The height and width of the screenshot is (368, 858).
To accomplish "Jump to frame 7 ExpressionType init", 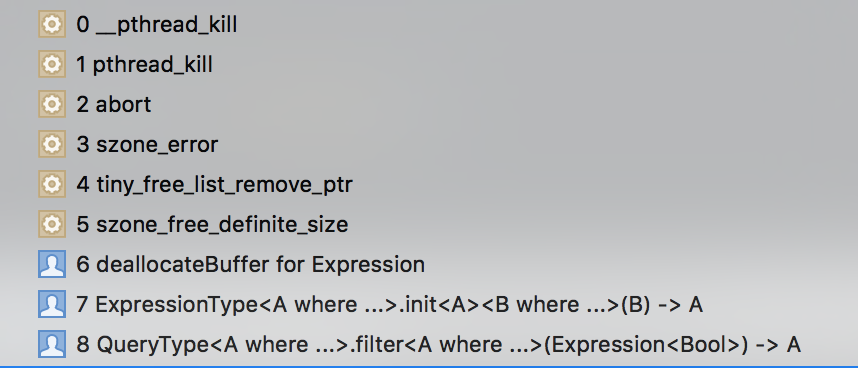I will tap(429, 304).
